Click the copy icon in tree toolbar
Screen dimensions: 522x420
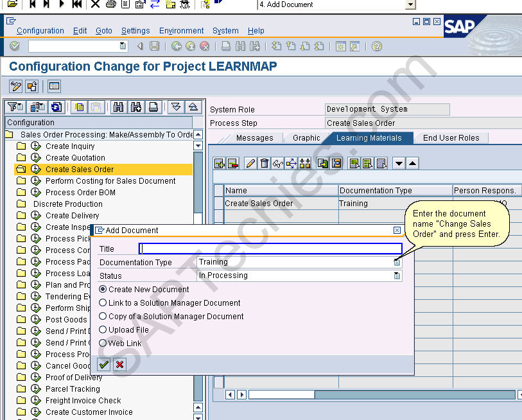click(79, 107)
